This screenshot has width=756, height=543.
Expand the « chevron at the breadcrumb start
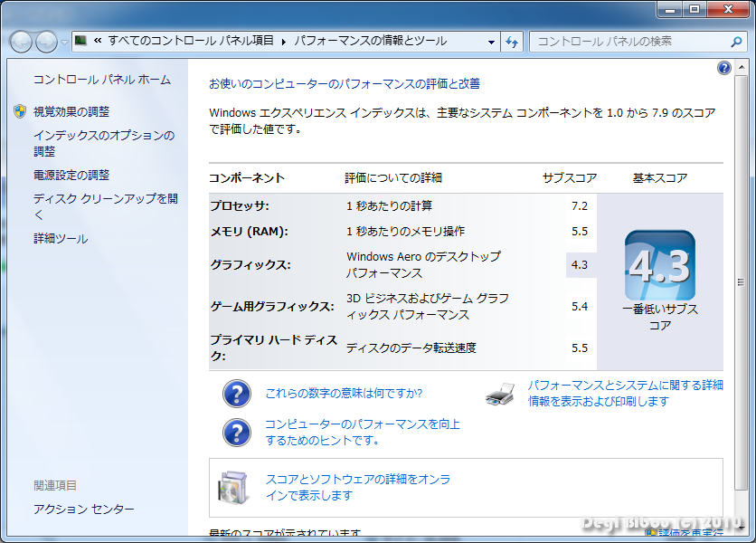(97, 42)
